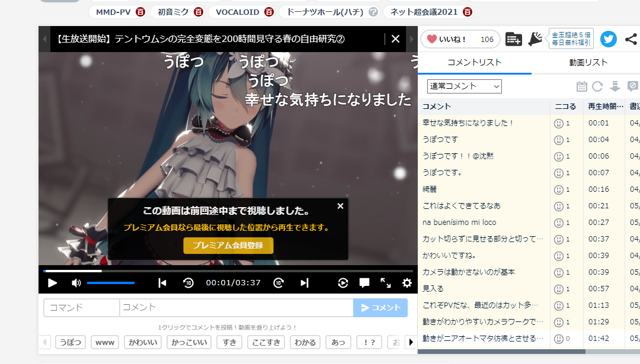This screenshot has height=364, width=640.
Task: Post the わかる quick comment
Action: point(305,342)
